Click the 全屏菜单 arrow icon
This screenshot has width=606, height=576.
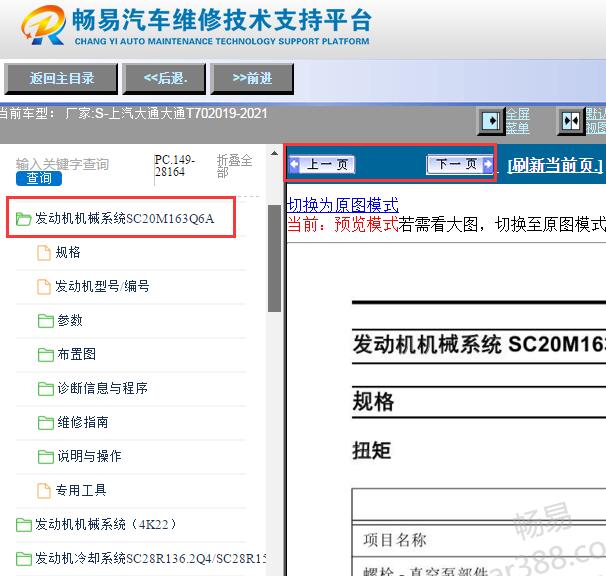pyautogui.click(x=491, y=121)
